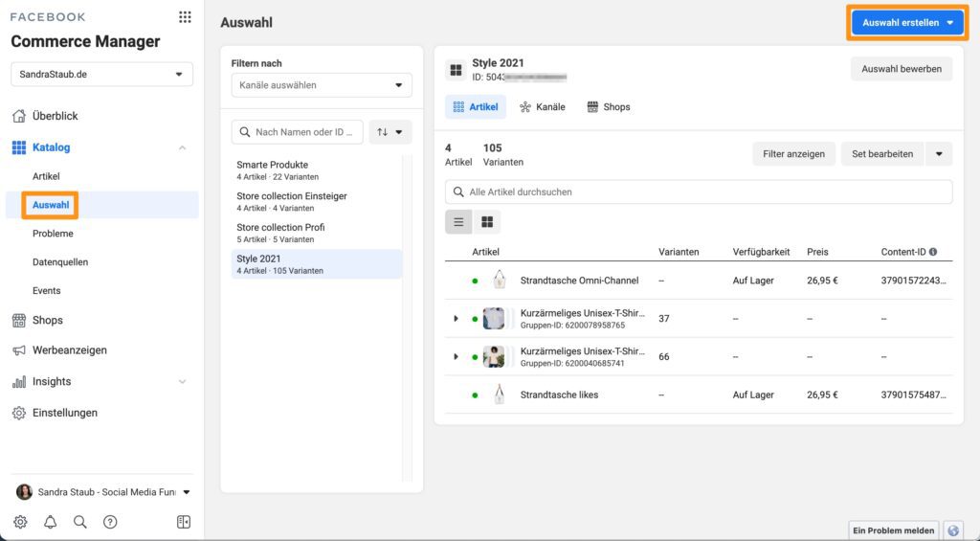The height and width of the screenshot is (541, 980).
Task: Click the Set bearbeiten button
Action: pos(882,154)
